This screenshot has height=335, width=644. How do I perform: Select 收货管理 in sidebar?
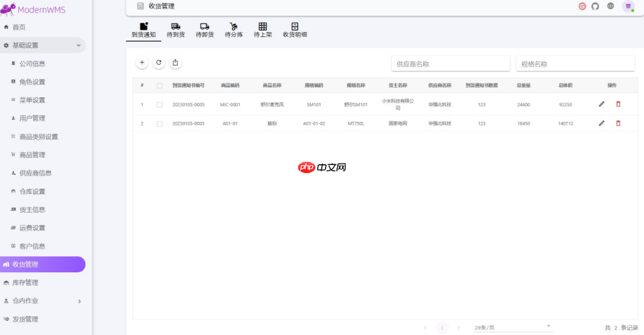(x=43, y=264)
